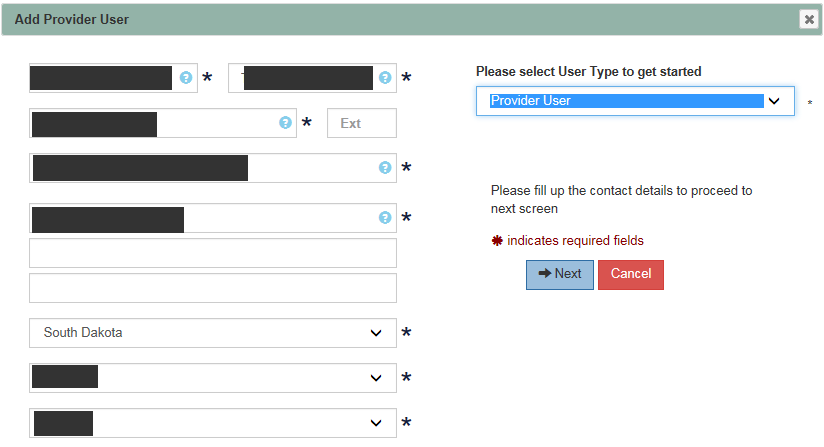Click 'indicates required fields' text
The height and width of the screenshot is (447, 824).
(x=575, y=241)
